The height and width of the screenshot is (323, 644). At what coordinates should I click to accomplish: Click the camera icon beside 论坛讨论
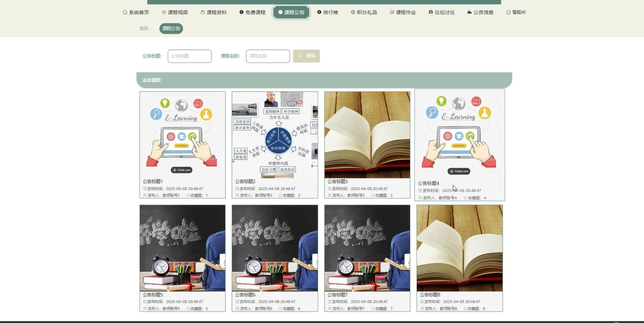point(431,12)
